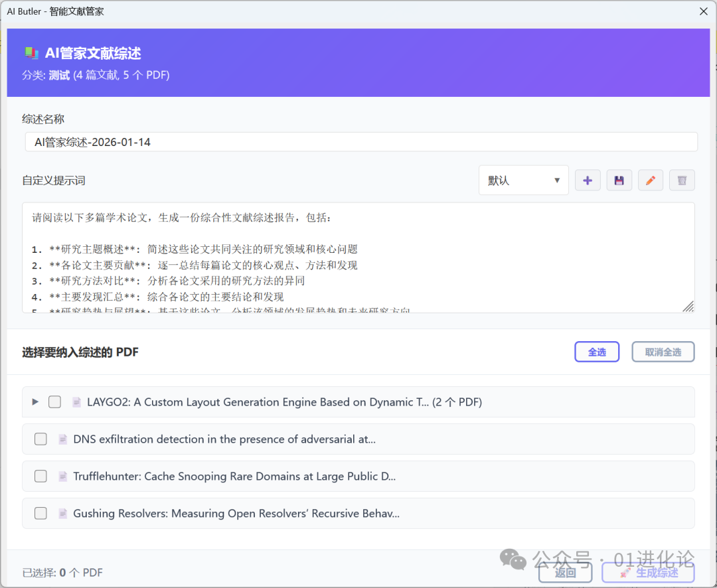Click the save prompt template icon
The width and height of the screenshot is (717, 588).
click(x=619, y=180)
